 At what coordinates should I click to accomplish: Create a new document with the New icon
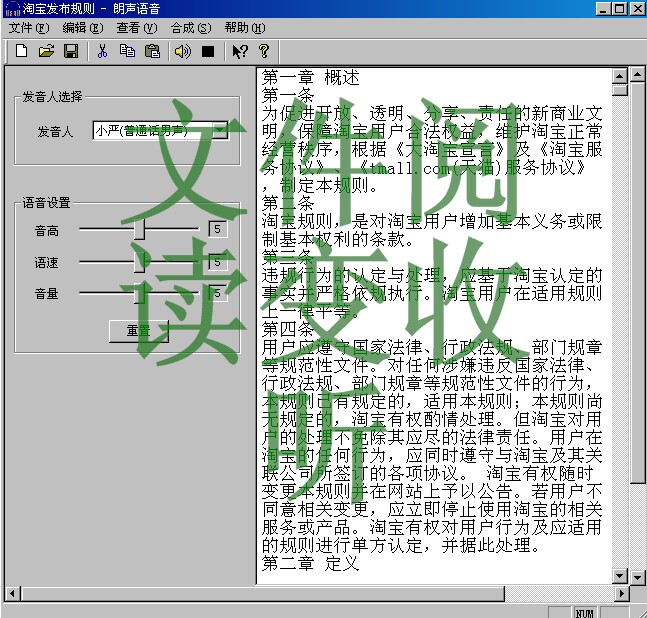click(21, 51)
